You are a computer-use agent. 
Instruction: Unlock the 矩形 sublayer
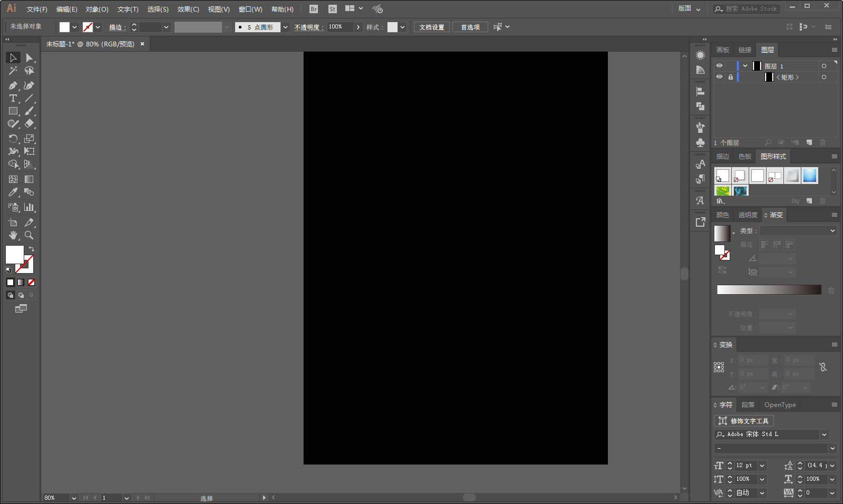[731, 77]
